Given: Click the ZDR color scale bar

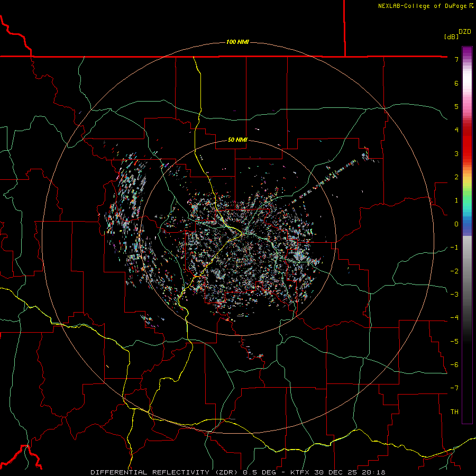Looking at the screenshot, I should click(467, 235).
